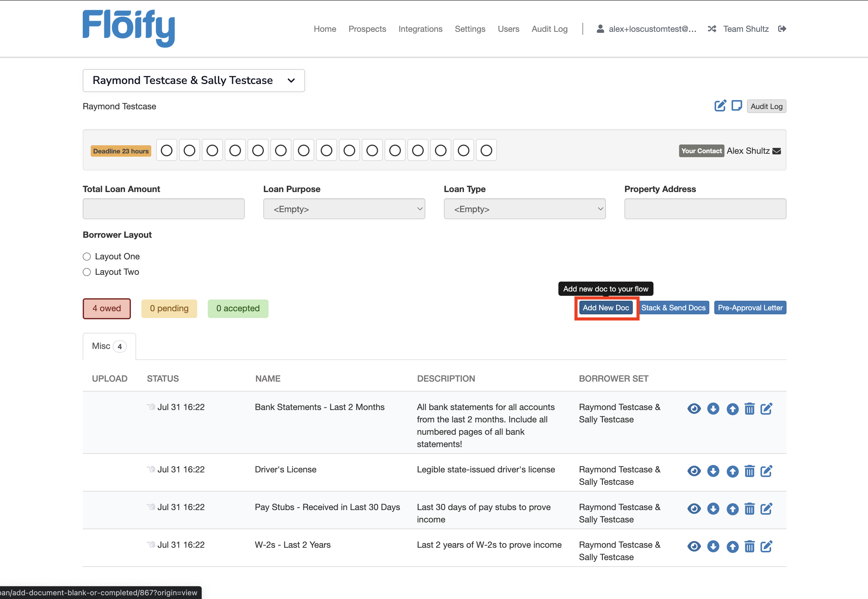Go to Prospects in navigation
The image size is (868, 599).
(x=367, y=29)
